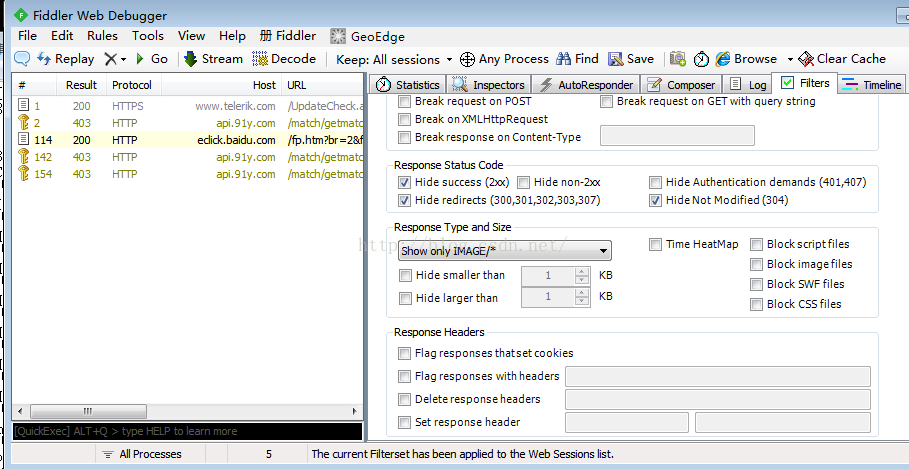
Task: Switch to the Composer tab
Action: [x=682, y=85]
